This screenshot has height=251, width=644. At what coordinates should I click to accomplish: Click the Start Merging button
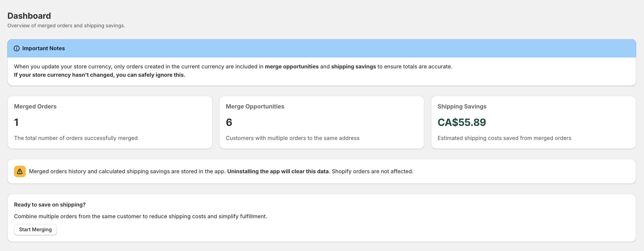[x=35, y=229]
